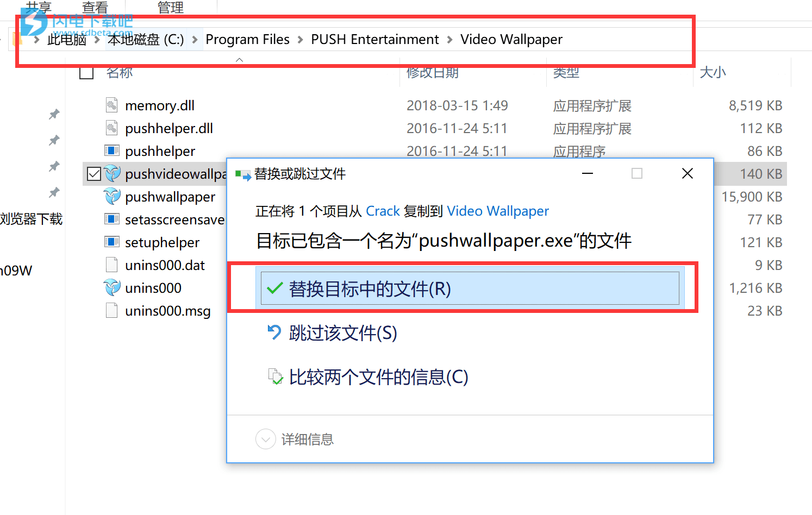Select the pushwallpaper file name
The height and width of the screenshot is (515, 812).
click(x=170, y=197)
